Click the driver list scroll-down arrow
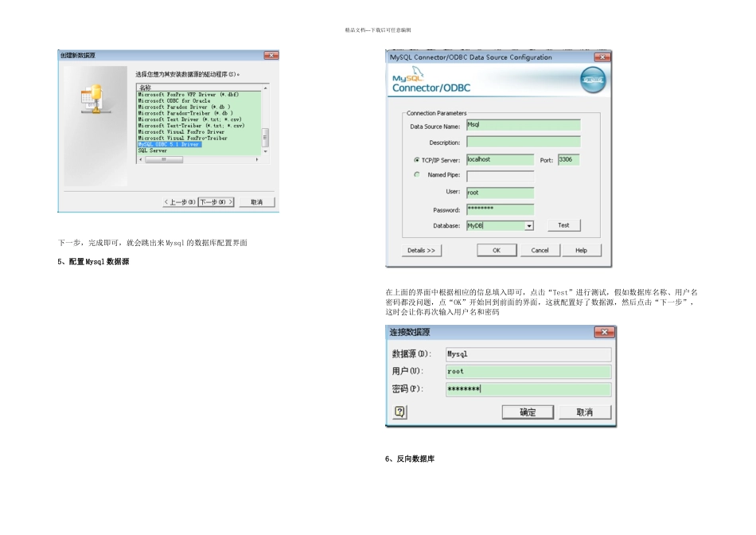 pos(265,151)
